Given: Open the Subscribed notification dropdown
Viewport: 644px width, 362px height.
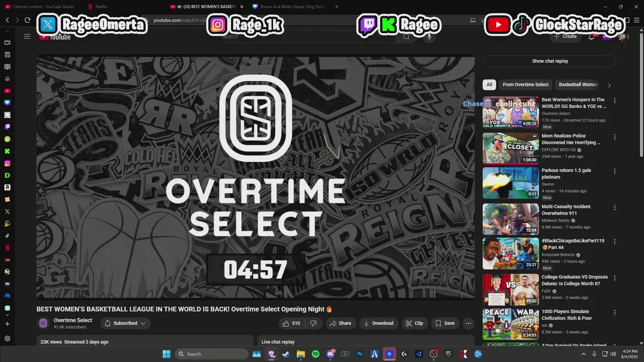Looking at the screenshot, I should tap(126, 323).
